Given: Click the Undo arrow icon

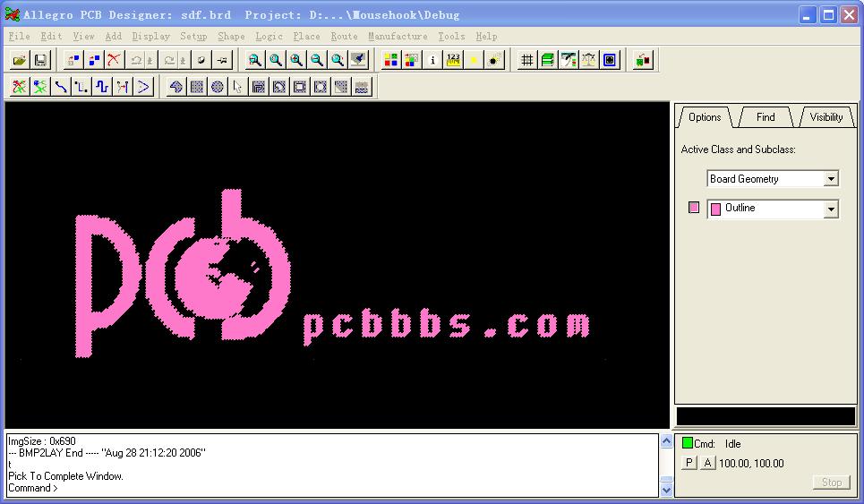Looking at the screenshot, I should click(135, 59).
